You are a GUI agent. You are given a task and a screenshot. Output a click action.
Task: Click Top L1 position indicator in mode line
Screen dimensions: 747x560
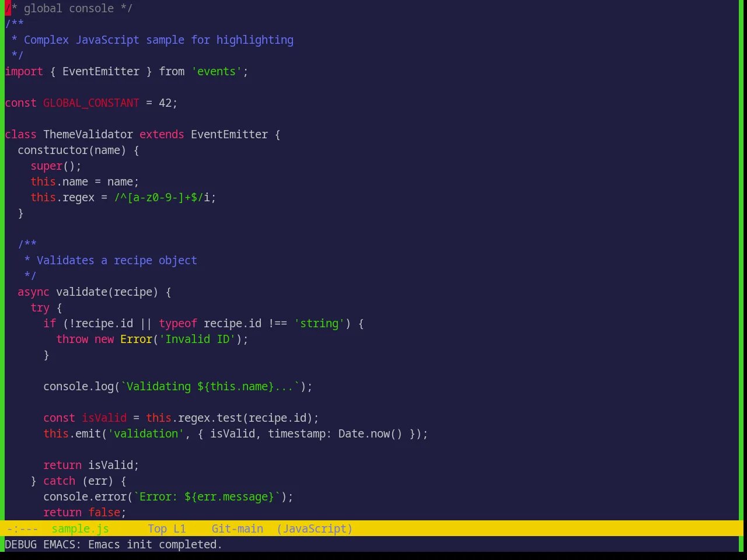pos(166,528)
